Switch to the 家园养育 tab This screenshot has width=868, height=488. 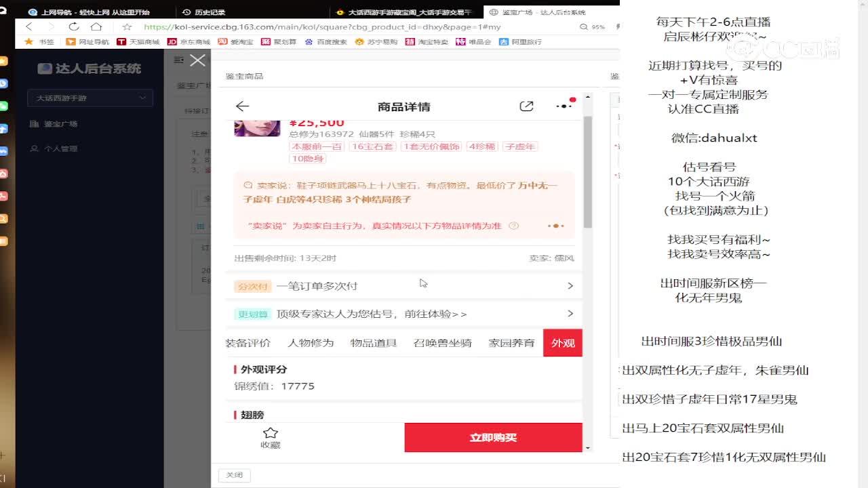click(512, 343)
